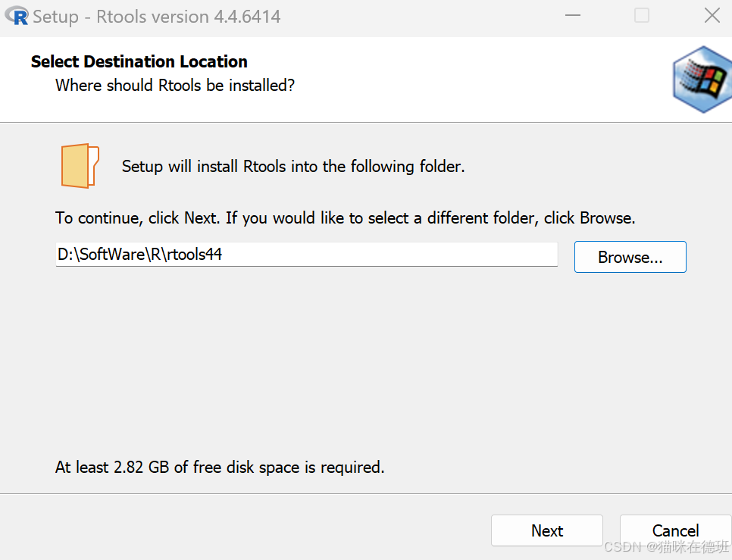732x560 pixels.
Task: Click "At least 2.82 GB" disk space text
Action: 220,467
